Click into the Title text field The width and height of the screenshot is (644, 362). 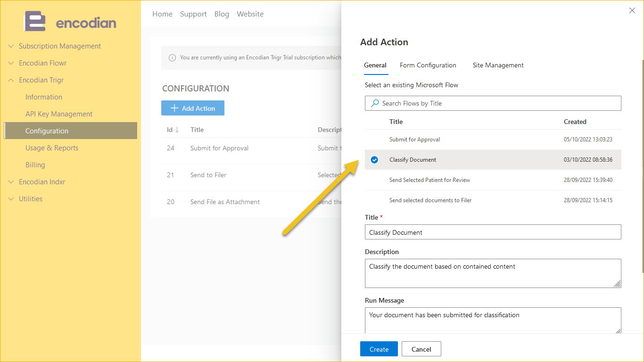[493, 232]
